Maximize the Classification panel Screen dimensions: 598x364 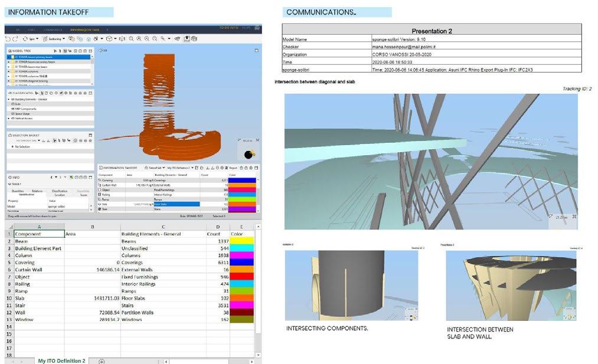coord(90,93)
